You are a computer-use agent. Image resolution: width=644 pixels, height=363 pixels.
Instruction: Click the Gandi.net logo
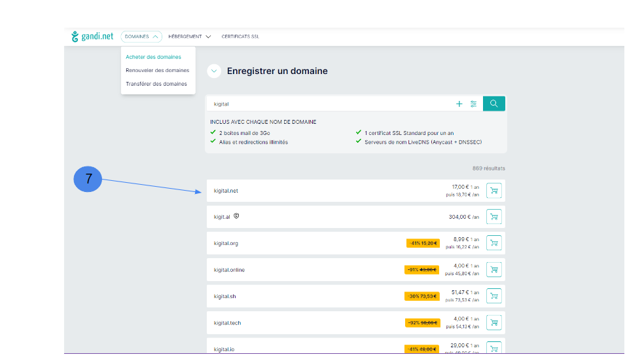(x=93, y=37)
